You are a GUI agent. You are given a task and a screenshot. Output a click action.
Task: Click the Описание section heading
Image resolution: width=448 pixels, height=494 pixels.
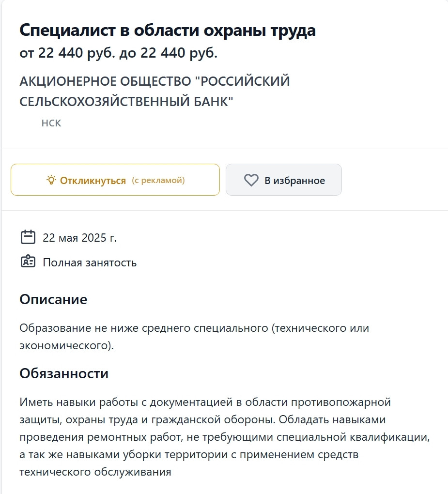coord(53,299)
